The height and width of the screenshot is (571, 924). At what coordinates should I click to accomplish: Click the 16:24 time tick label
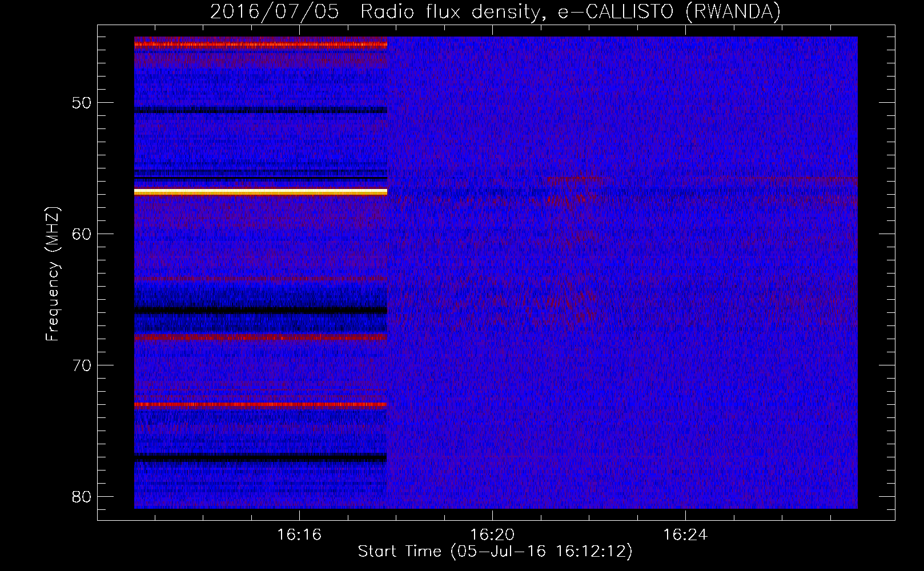tap(685, 535)
